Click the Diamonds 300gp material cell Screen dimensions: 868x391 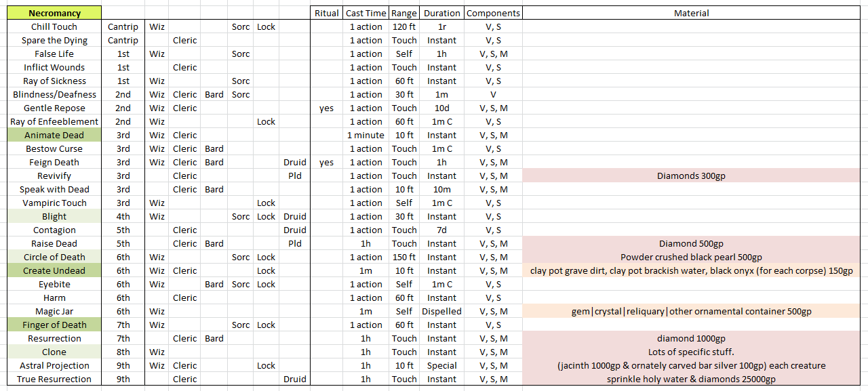pos(692,176)
